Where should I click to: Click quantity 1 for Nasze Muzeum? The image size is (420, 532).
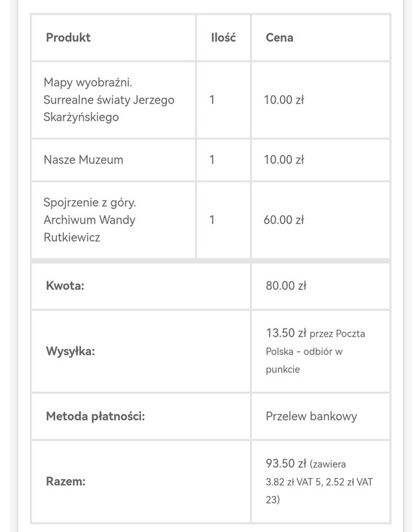[212, 160]
